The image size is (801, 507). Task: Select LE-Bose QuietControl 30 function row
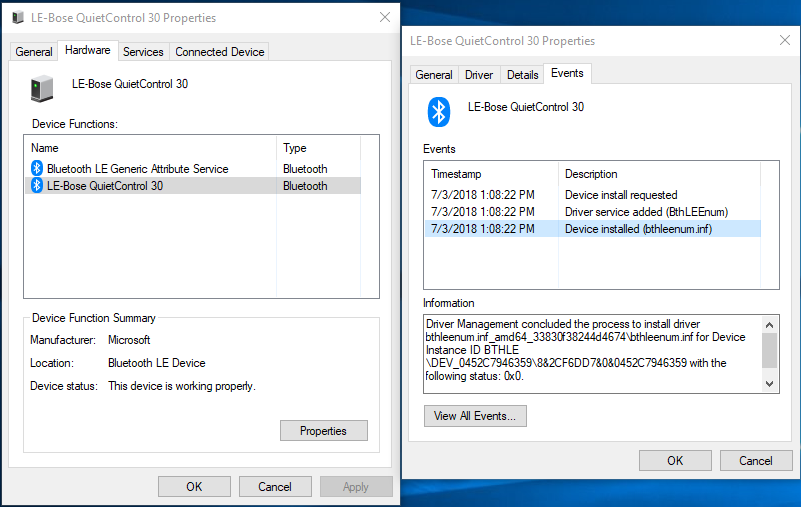point(193,186)
